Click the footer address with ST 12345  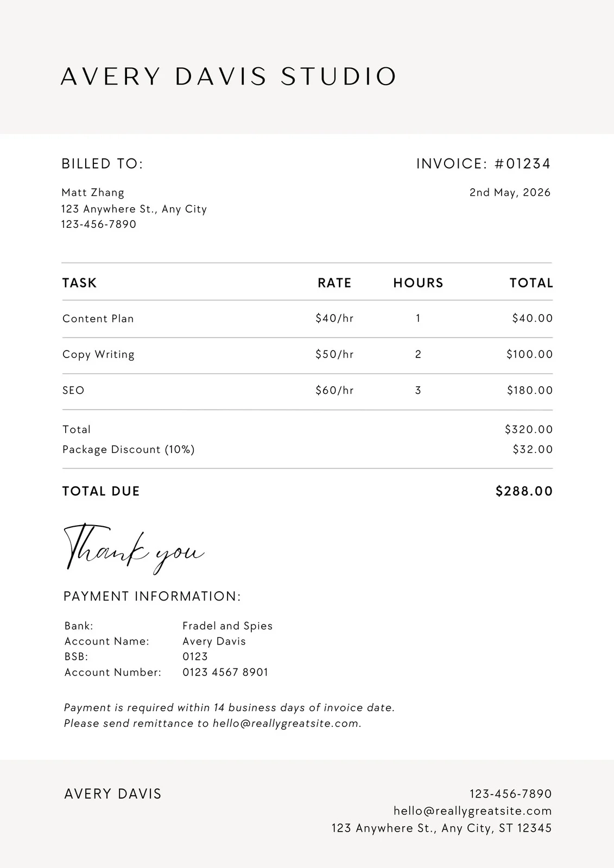pyautogui.click(x=441, y=828)
